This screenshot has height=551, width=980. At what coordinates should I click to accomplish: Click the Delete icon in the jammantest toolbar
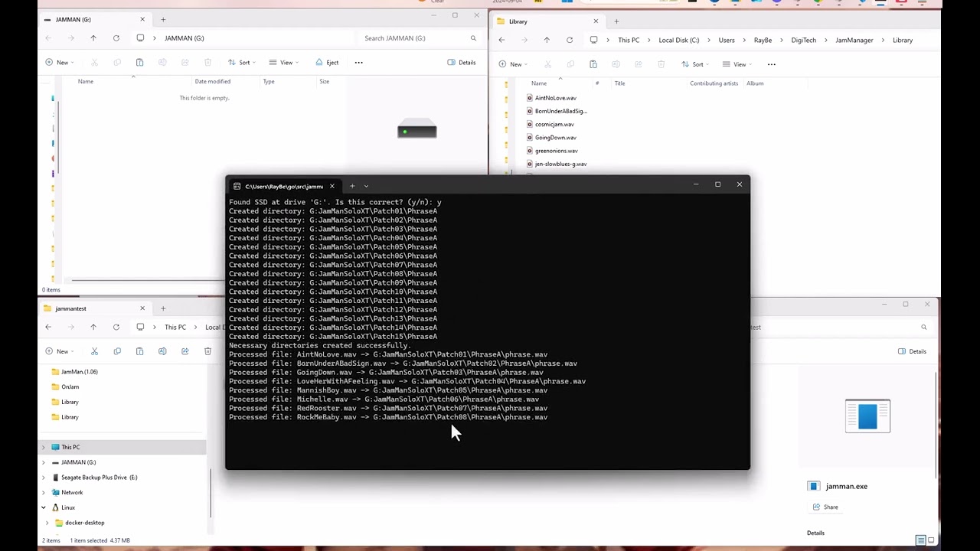click(x=207, y=351)
